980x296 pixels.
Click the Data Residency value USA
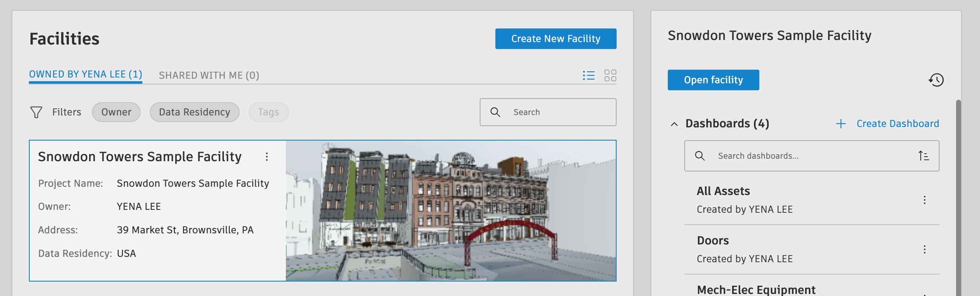pos(126,254)
